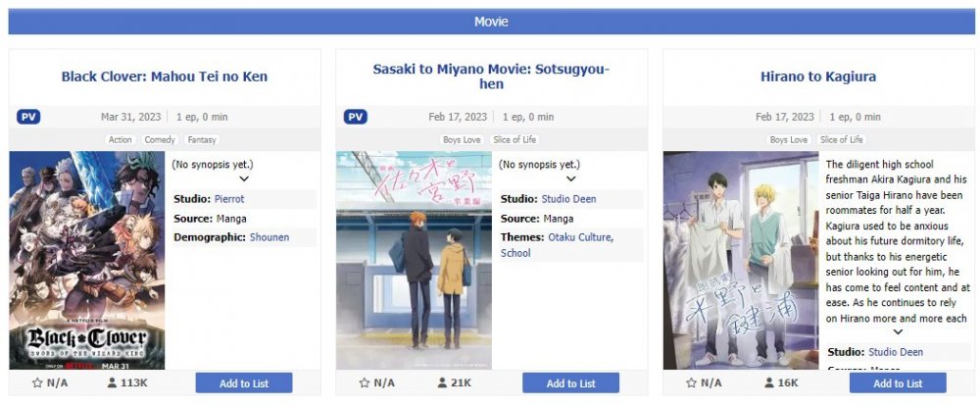This screenshot has width=980, height=407.
Task: Click the star score icon on Black Clover card
Action: point(37,382)
